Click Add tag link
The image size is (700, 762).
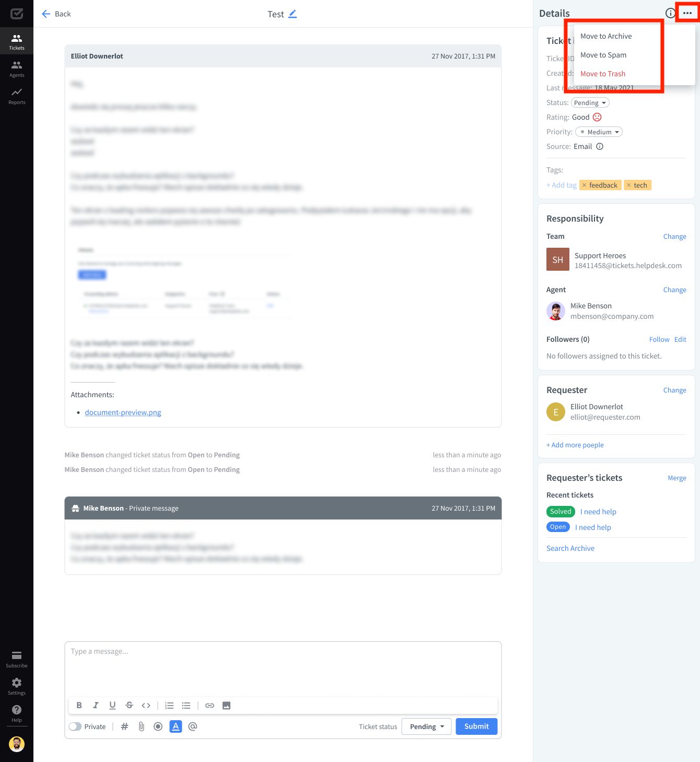tap(562, 185)
